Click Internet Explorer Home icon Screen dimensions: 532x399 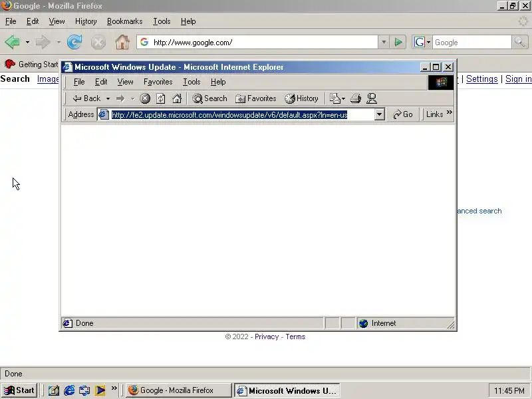pyautogui.click(x=177, y=98)
